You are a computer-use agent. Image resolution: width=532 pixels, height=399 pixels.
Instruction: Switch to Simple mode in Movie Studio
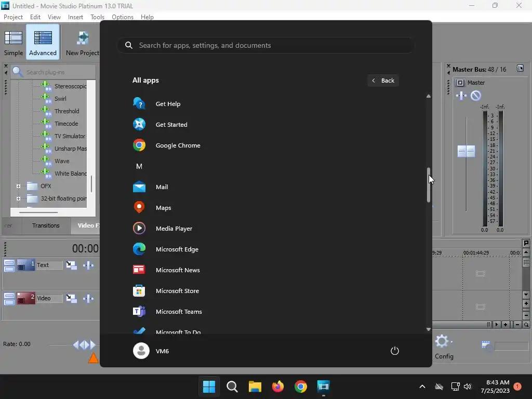click(x=13, y=43)
